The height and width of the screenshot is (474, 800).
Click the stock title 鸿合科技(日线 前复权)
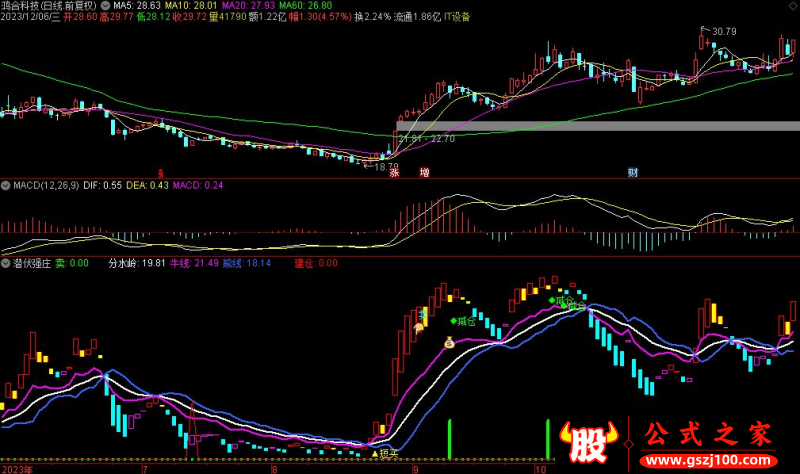[48, 6]
